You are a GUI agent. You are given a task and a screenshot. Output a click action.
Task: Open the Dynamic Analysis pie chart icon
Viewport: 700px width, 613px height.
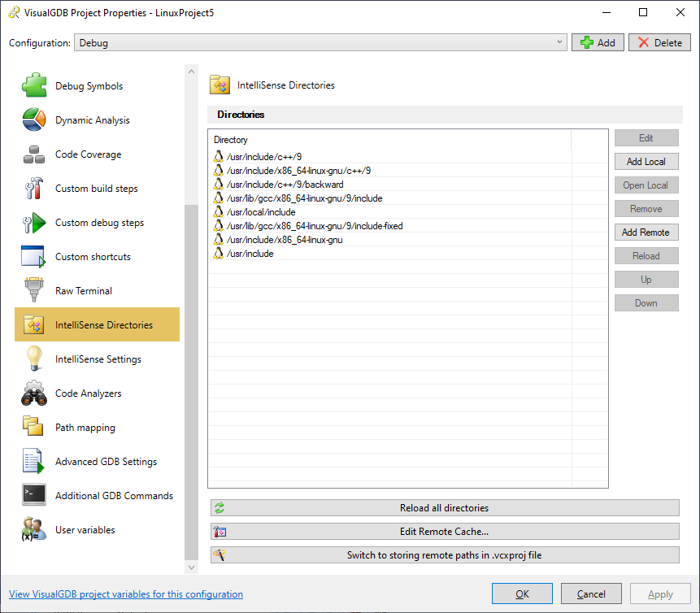click(34, 120)
